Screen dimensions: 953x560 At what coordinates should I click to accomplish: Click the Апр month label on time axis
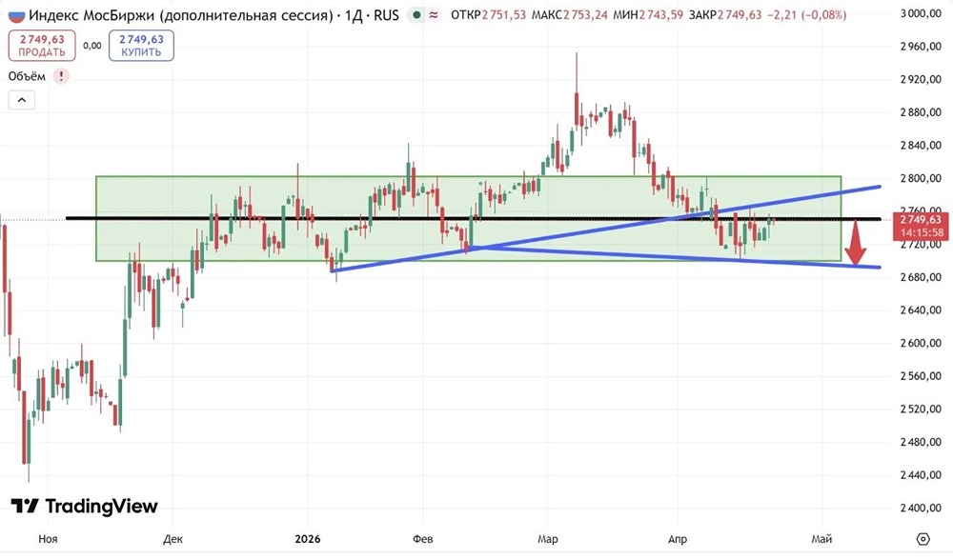[677, 539]
